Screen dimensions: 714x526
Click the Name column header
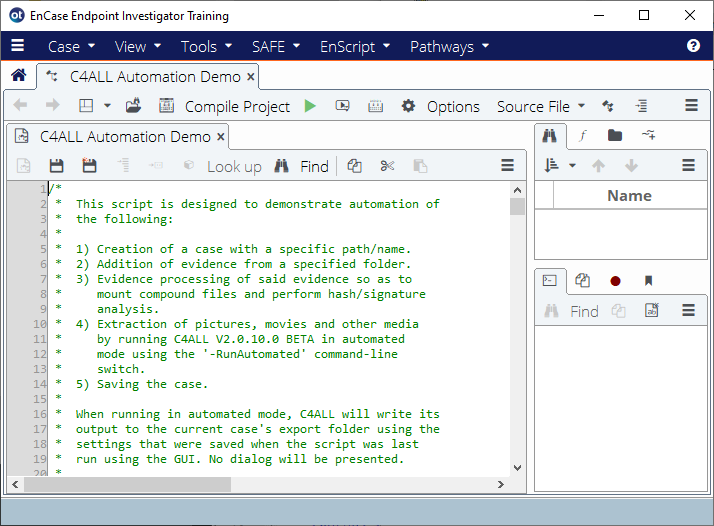(630, 196)
